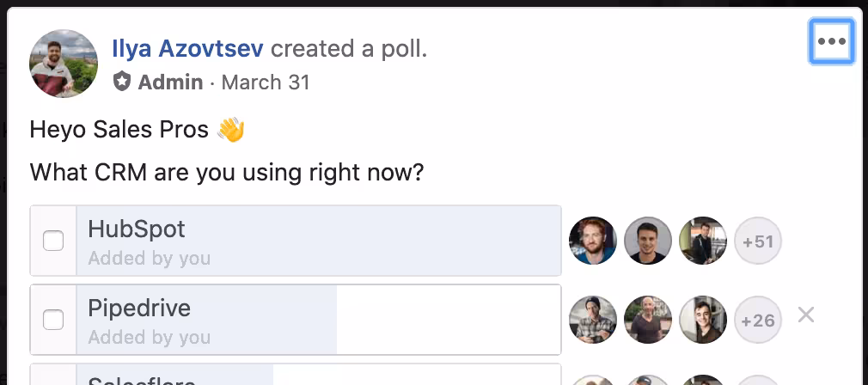Open the March 31 post timestamp
Image resolution: width=868 pixels, height=385 pixels.
click(266, 82)
